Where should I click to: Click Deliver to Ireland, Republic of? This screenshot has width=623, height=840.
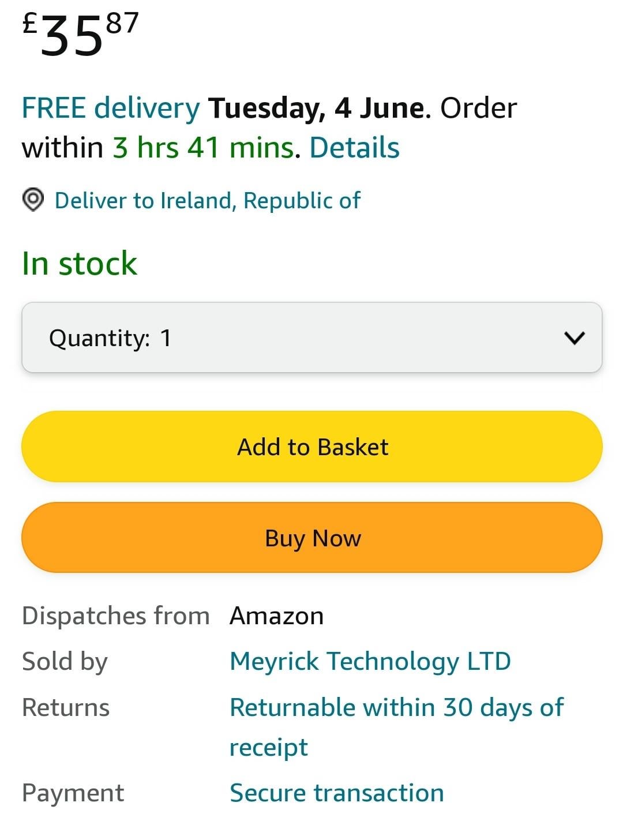207,200
